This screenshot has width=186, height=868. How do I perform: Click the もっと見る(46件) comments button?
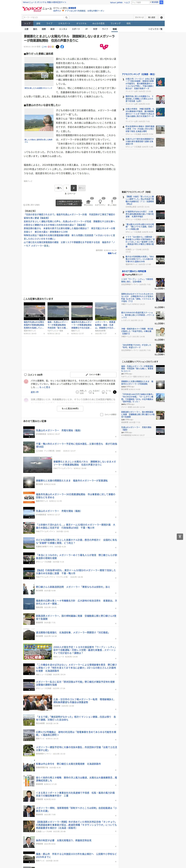[70, 408]
